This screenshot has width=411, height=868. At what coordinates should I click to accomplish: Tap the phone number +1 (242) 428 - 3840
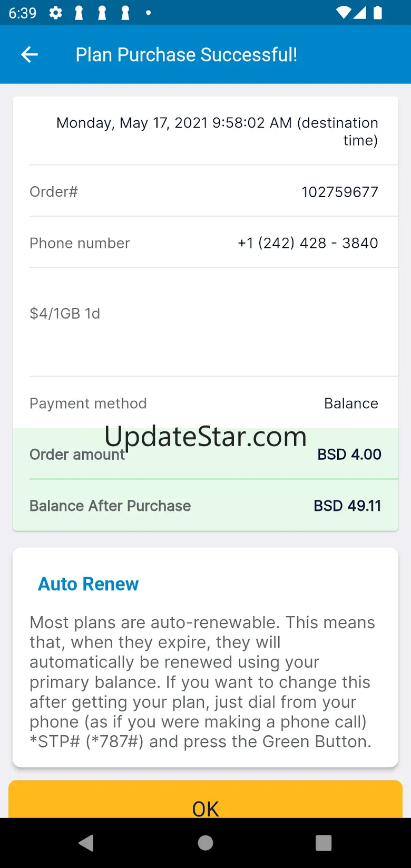point(308,243)
